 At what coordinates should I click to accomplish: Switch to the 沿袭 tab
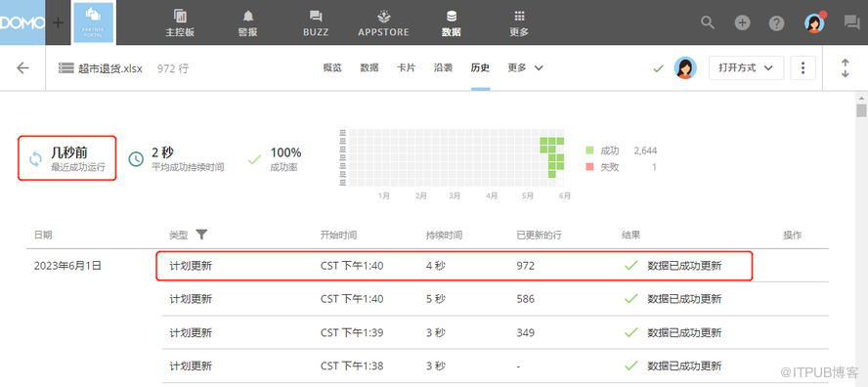(x=443, y=68)
